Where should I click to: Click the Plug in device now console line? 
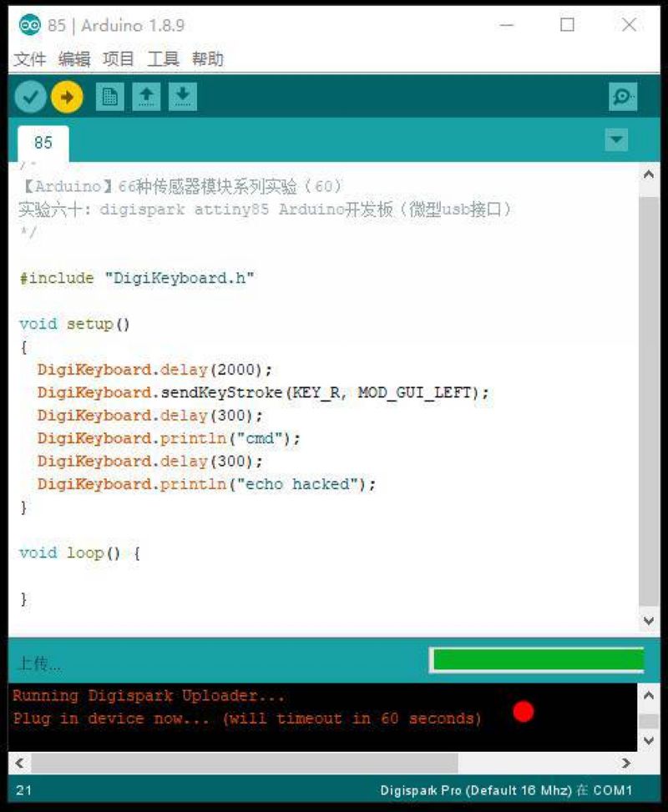tap(247, 719)
